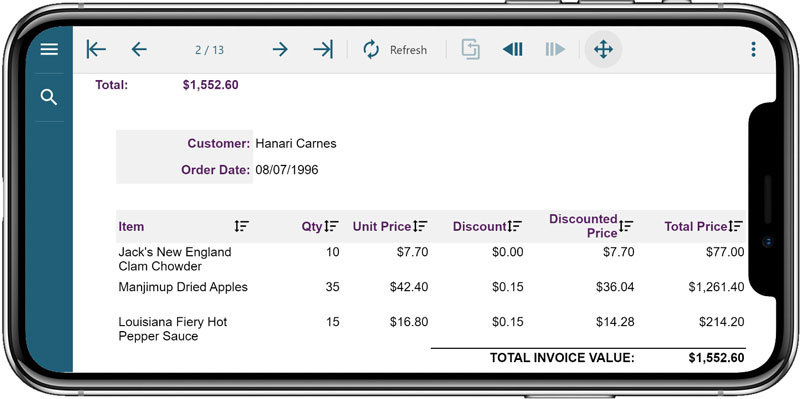The image size is (800, 399).
Task: Sort by the Total Price column
Action: (x=736, y=226)
